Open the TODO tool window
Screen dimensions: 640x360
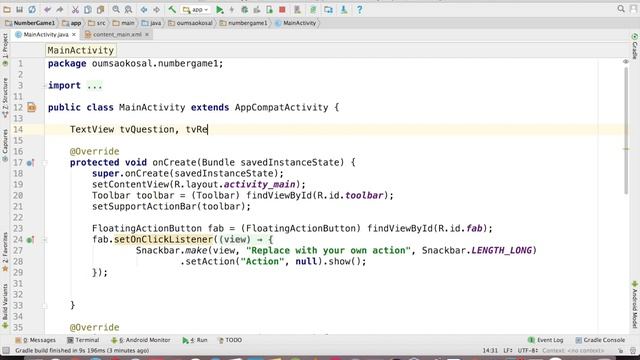[230, 340]
